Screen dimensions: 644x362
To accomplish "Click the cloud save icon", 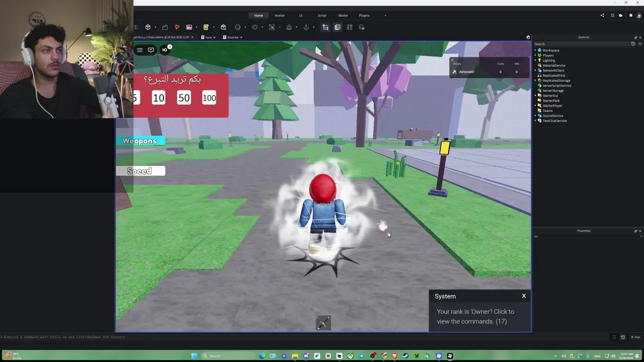I will click(620, 16).
